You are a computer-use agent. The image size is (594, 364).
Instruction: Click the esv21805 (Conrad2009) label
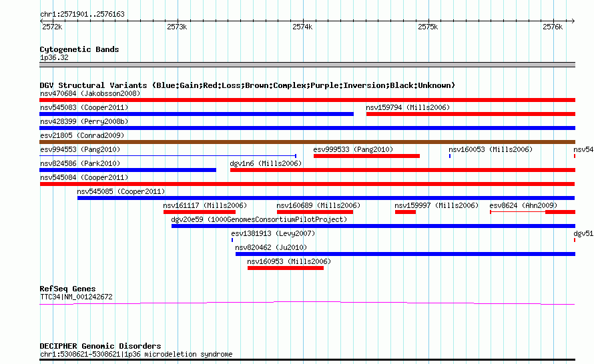coord(82,135)
